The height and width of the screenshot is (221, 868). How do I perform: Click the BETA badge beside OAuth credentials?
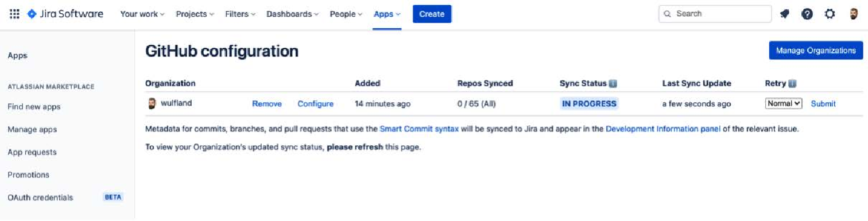pyautogui.click(x=113, y=197)
